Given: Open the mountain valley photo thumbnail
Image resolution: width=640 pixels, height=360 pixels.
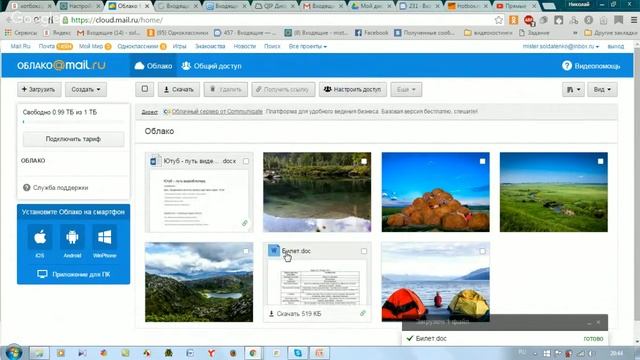Looking at the screenshot, I should [x=199, y=282].
